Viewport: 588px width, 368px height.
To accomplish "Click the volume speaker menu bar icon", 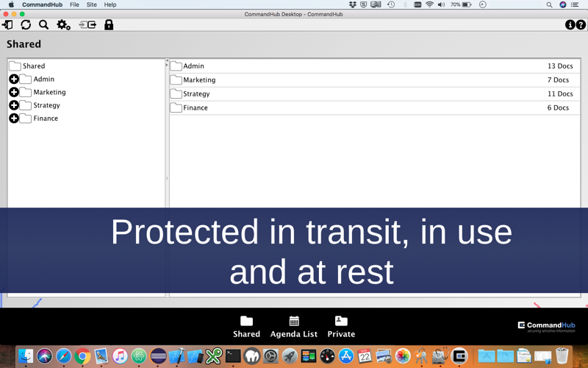I will (x=442, y=4).
